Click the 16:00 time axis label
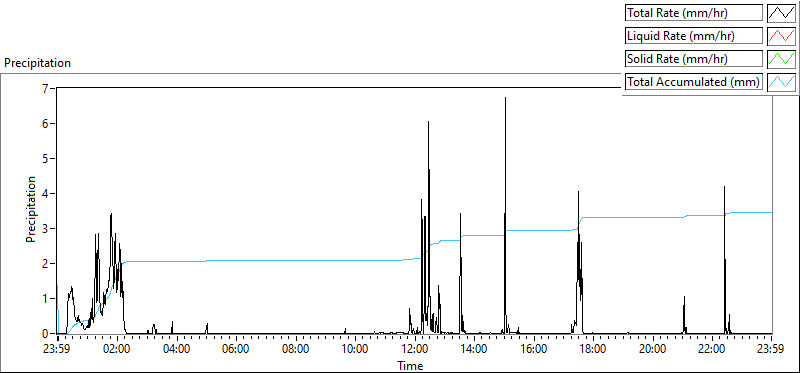Image resolution: width=800 pixels, height=373 pixels. point(534,350)
